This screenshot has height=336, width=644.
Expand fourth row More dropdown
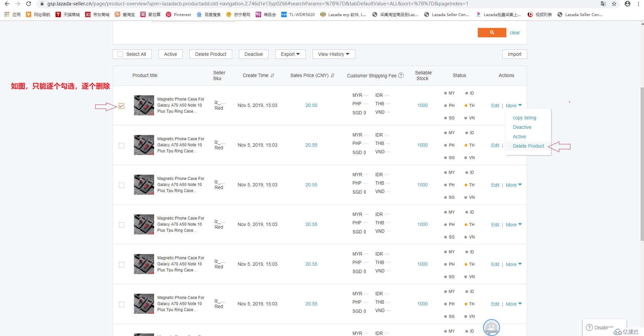514,225
